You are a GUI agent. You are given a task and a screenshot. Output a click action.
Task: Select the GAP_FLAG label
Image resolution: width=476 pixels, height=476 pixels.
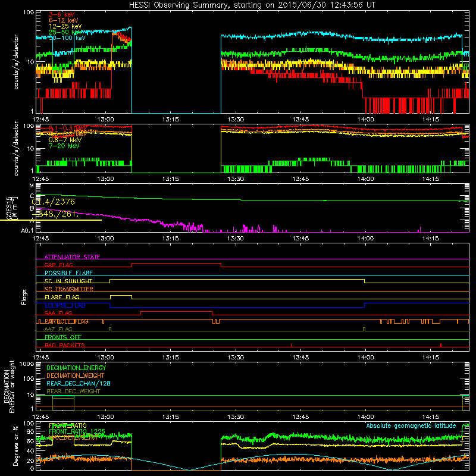(x=58, y=265)
